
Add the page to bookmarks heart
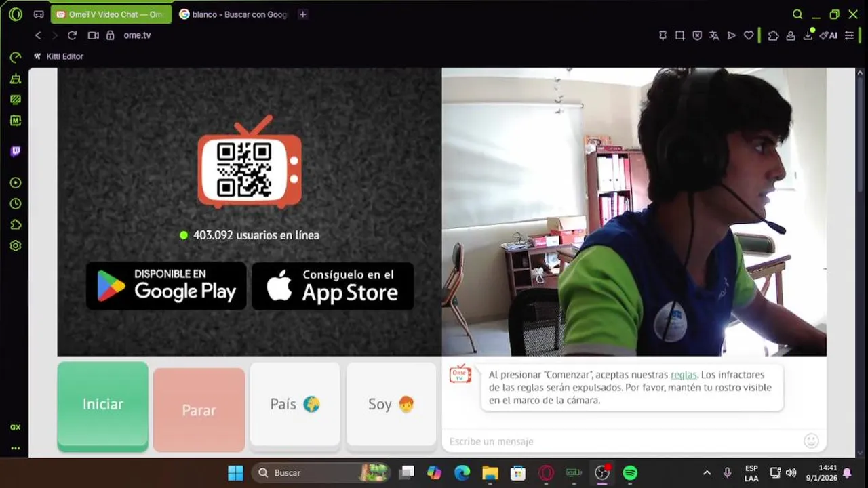tap(749, 35)
